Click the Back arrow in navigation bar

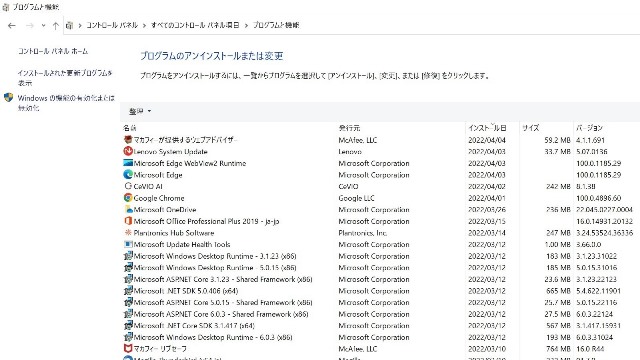pos(11,25)
